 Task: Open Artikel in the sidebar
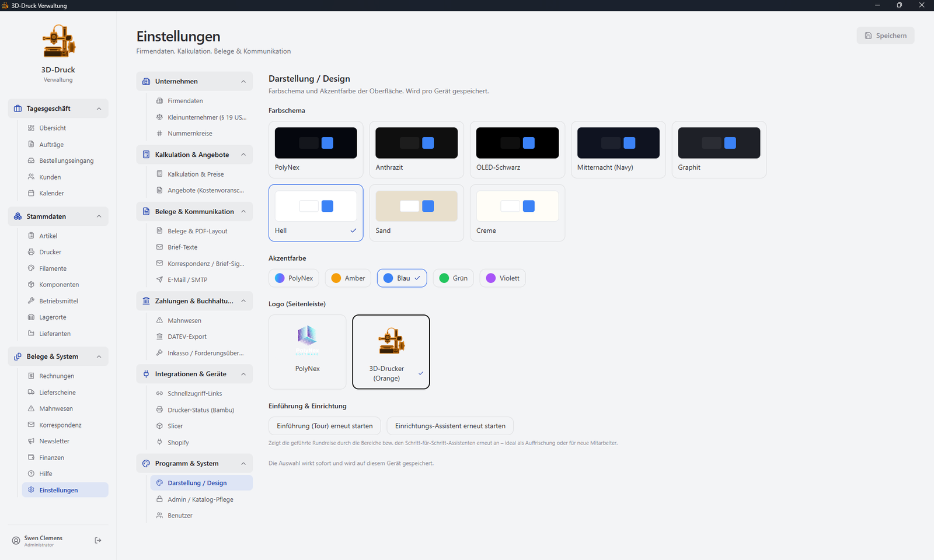pyautogui.click(x=65, y=236)
